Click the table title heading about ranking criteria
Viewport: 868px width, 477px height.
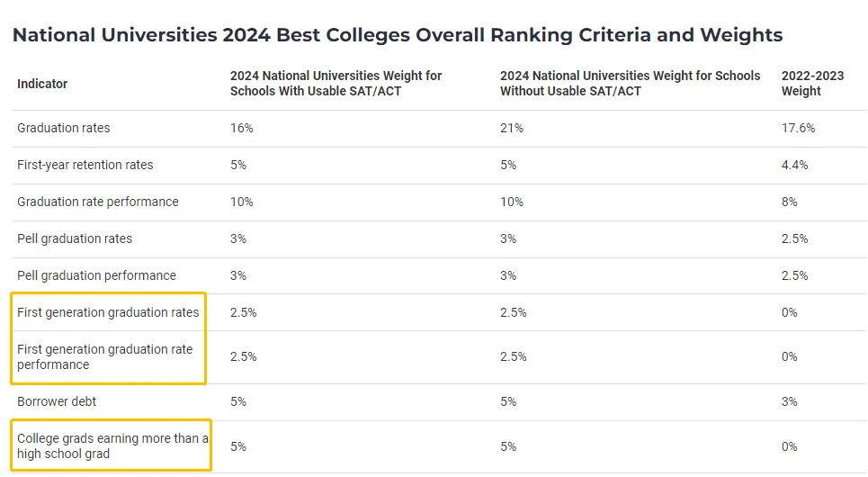point(397,35)
